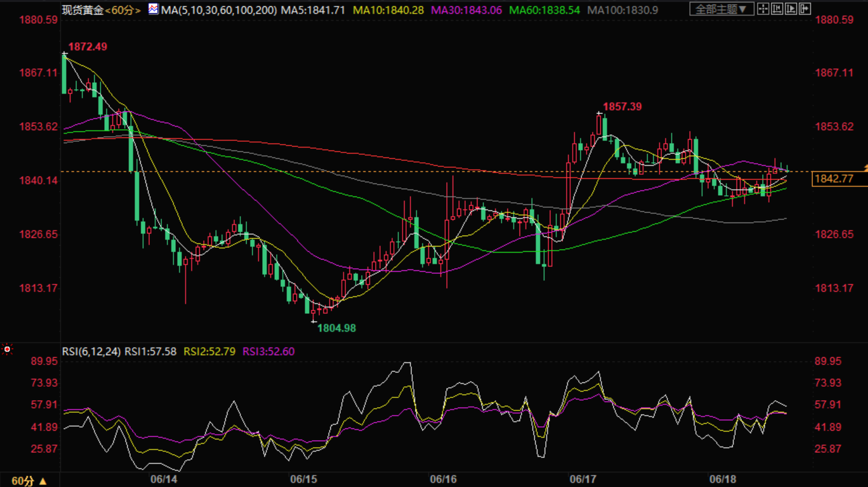Image resolution: width=868 pixels, height=487 pixels.
Task: Click the 06/16 date marker on time axis
Action: pyautogui.click(x=443, y=479)
